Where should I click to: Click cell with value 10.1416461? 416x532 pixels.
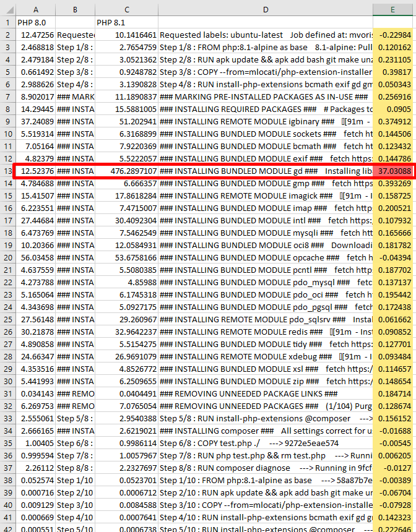(127, 35)
